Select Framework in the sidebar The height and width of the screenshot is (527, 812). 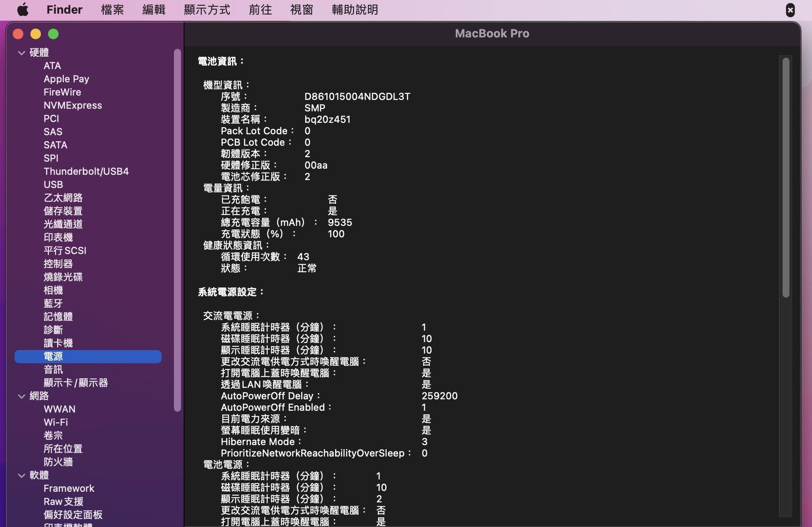69,488
